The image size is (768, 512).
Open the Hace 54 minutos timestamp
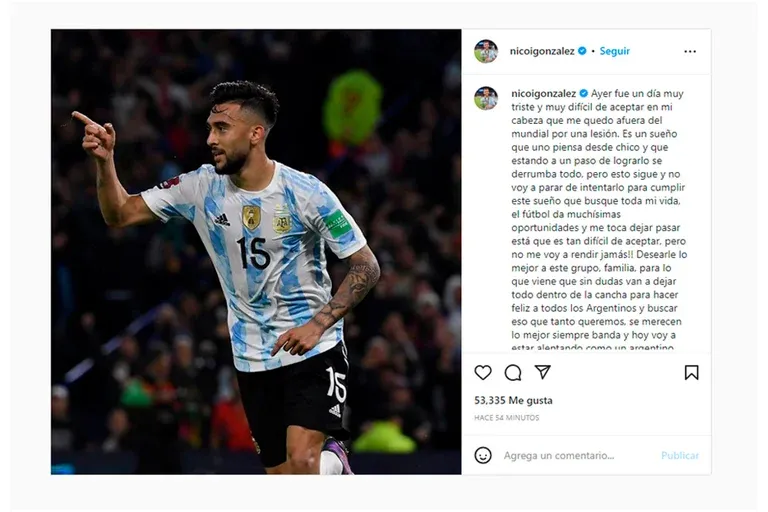pyautogui.click(x=506, y=417)
